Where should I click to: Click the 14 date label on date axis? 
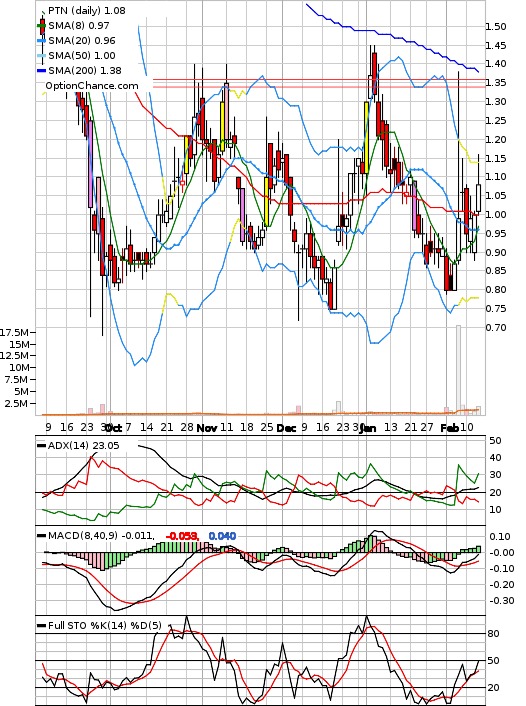[x=146, y=427]
